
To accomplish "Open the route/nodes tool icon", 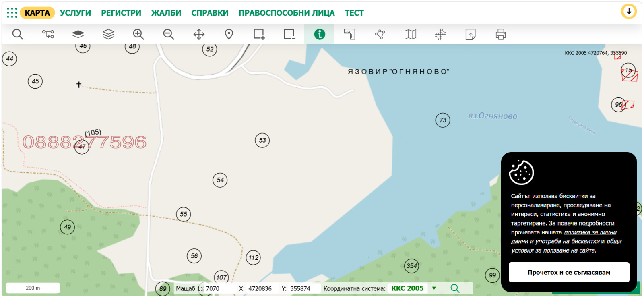I will click(48, 34).
